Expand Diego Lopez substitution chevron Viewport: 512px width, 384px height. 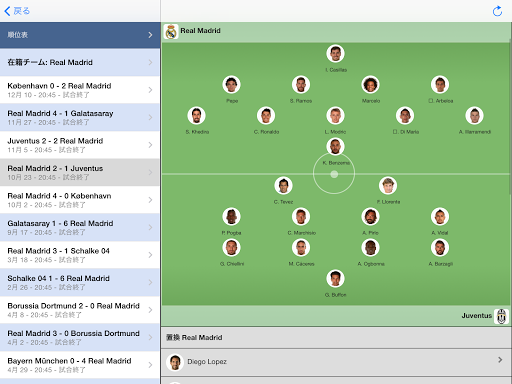tap(500, 360)
